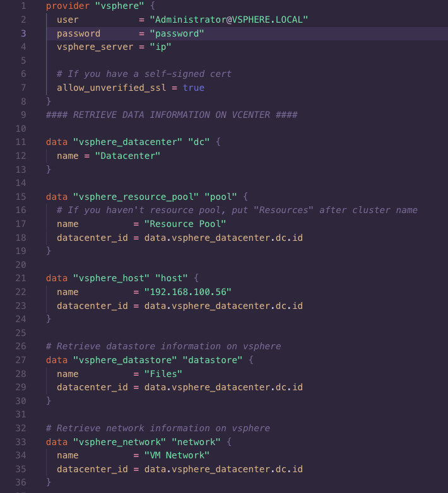448x493 pixels.
Task: Click the "Resource Pool" name value
Action: 185,224
